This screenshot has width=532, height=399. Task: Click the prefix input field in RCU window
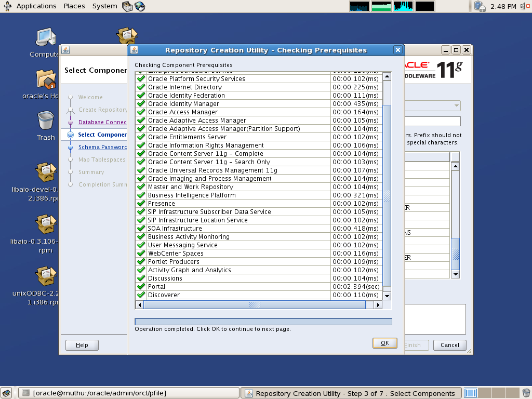(x=433, y=122)
